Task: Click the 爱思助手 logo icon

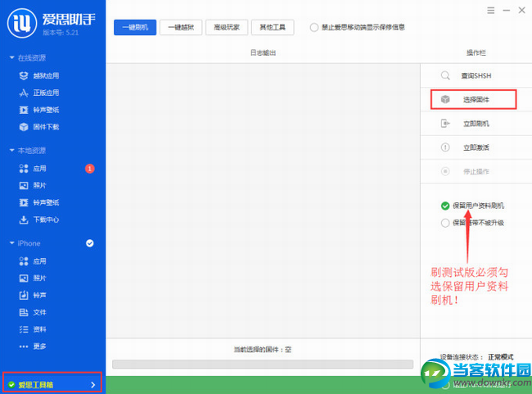Action: click(22, 23)
